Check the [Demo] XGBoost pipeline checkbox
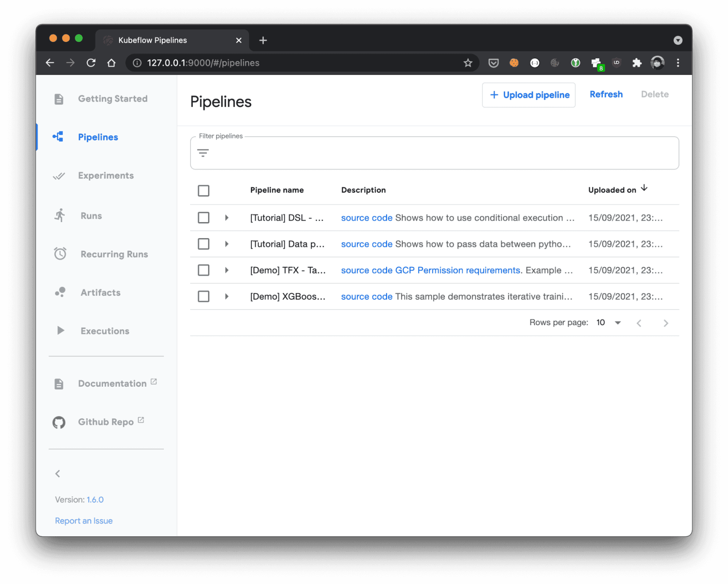The width and height of the screenshot is (728, 584). pos(203,296)
